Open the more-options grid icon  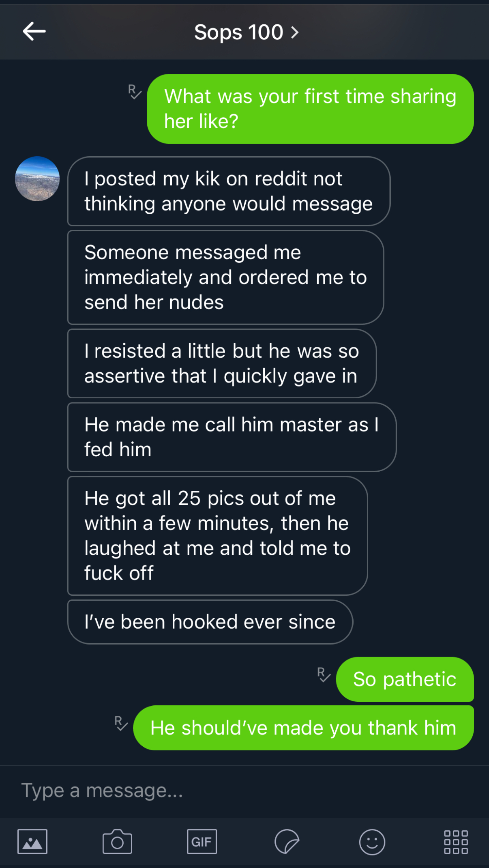point(456,842)
